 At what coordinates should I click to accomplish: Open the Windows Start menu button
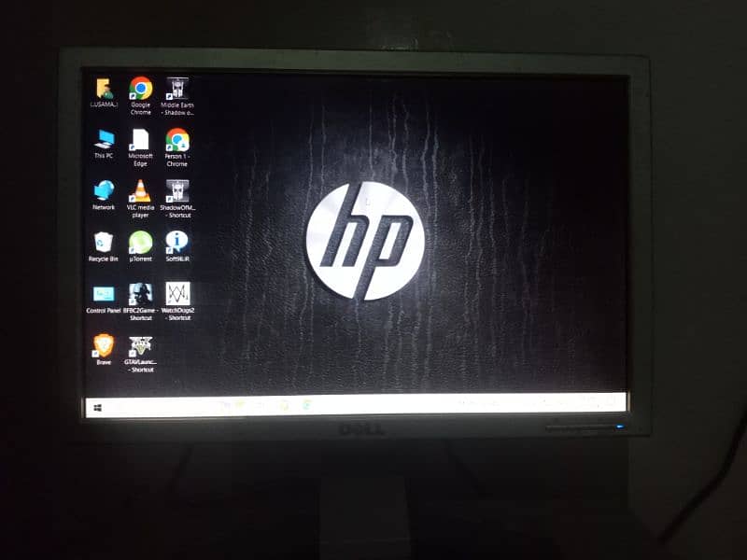98,408
